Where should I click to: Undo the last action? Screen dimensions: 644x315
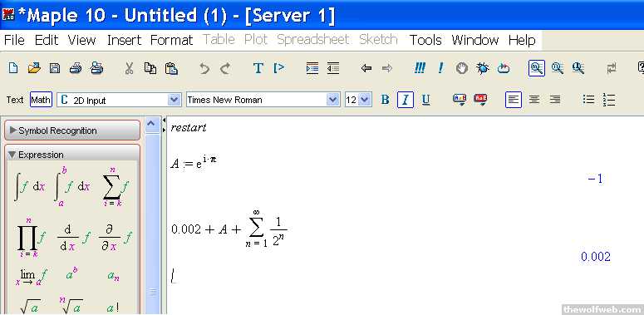204,68
